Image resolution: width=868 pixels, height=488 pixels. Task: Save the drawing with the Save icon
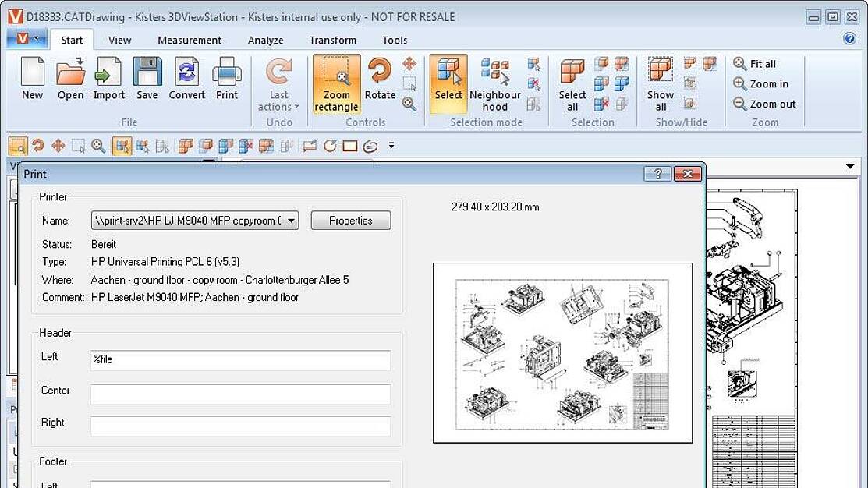tap(147, 79)
